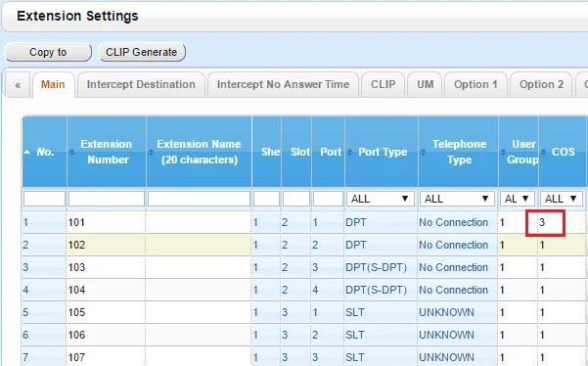Click extension name cell of extension 101
The image size is (588, 366).
[x=199, y=222]
